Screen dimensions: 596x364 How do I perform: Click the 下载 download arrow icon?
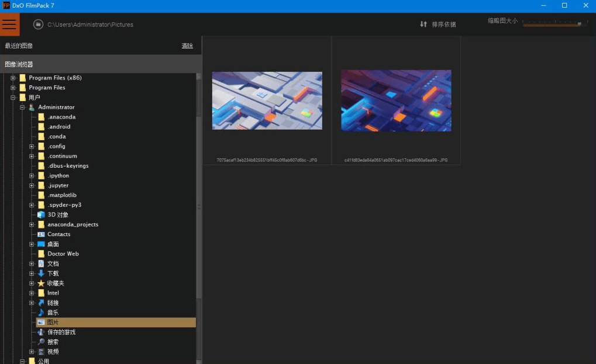(41, 273)
